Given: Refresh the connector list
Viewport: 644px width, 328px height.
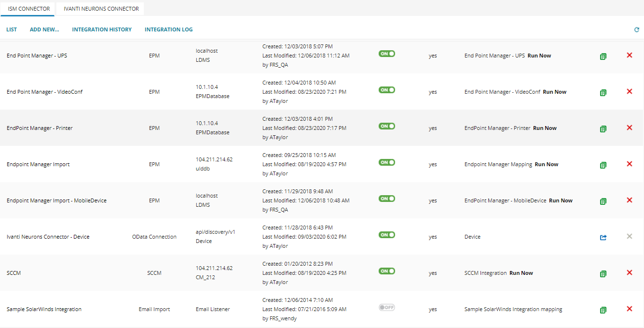Looking at the screenshot, I should pyautogui.click(x=637, y=29).
